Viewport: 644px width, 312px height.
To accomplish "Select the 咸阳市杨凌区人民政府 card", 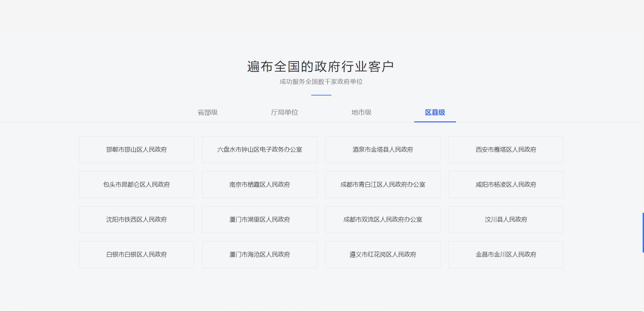I will click(x=506, y=185).
